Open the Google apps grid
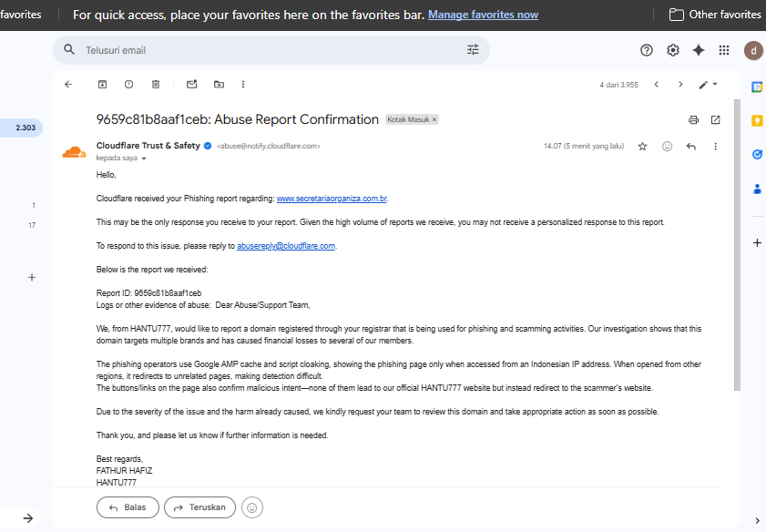 tap(724, 50)
